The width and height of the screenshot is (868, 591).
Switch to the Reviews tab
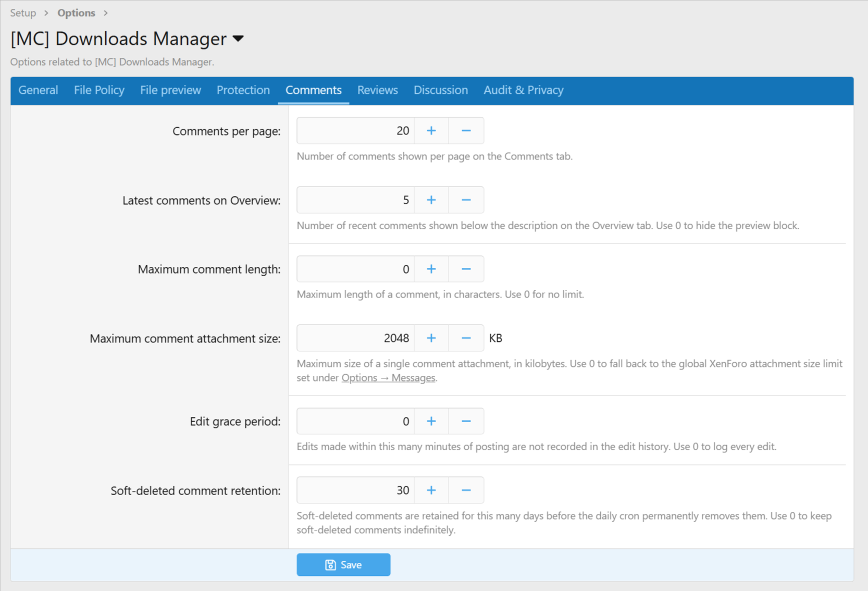(378, 90)
